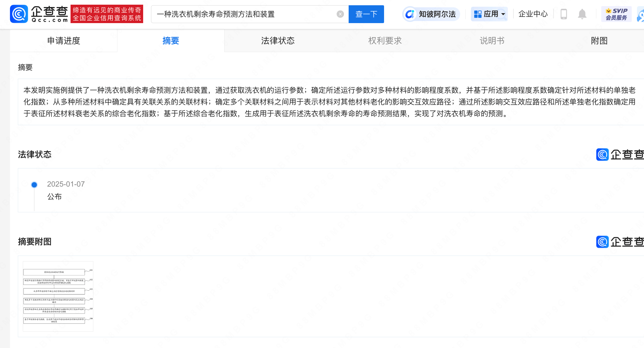Viewport: 644px width, 348px height.
Task: Open the notifications bell
Action: pyautogui.click(x=582, y=14)
